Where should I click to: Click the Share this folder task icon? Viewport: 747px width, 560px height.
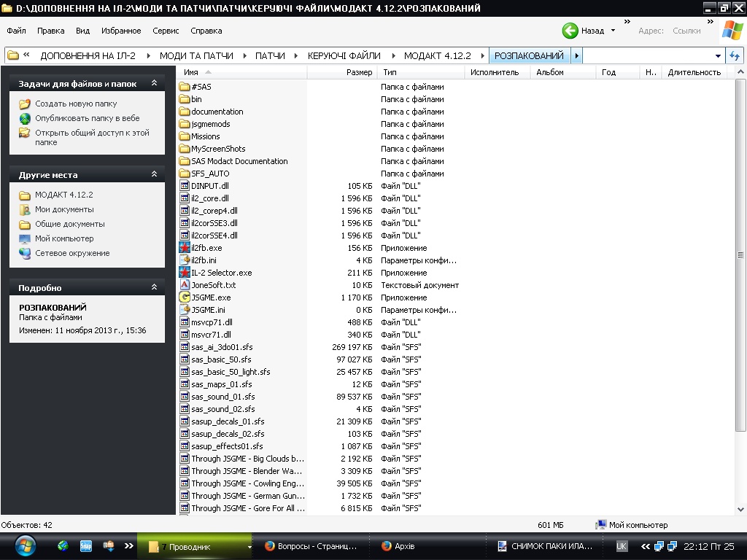tap(25, 133)
